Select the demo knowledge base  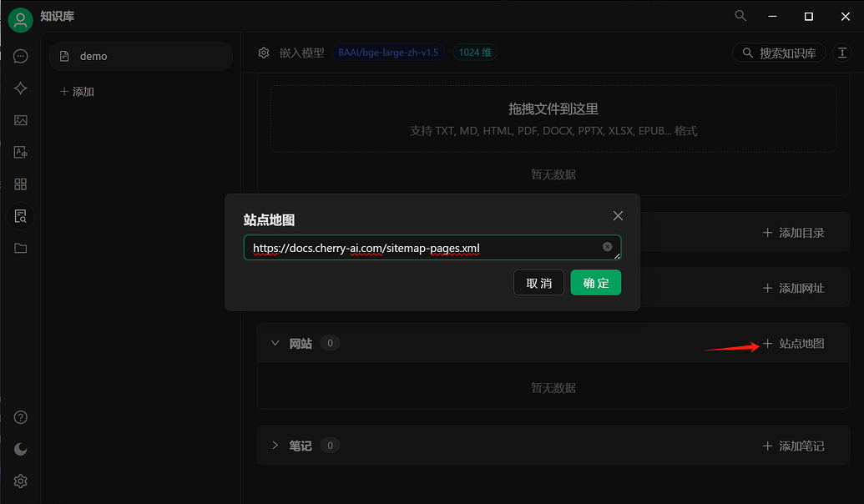coord(140,56)
